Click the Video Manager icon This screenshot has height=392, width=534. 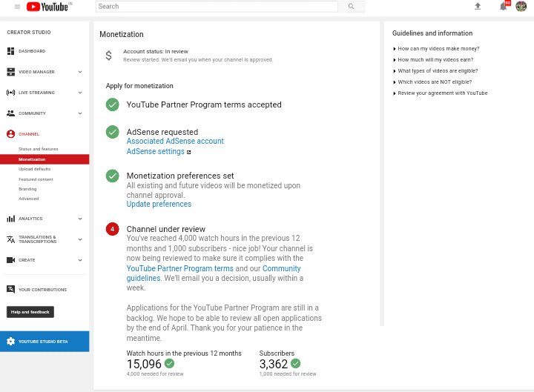[10, 72]
